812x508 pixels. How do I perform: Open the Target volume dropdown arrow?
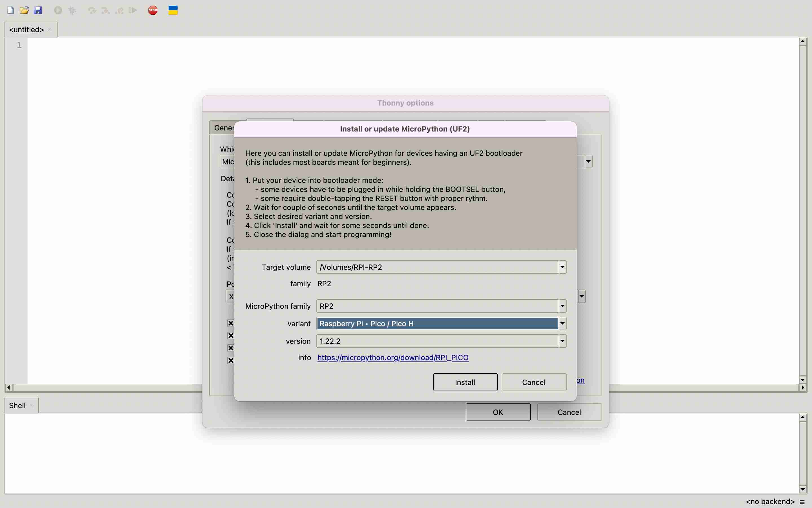click(563, 267)
